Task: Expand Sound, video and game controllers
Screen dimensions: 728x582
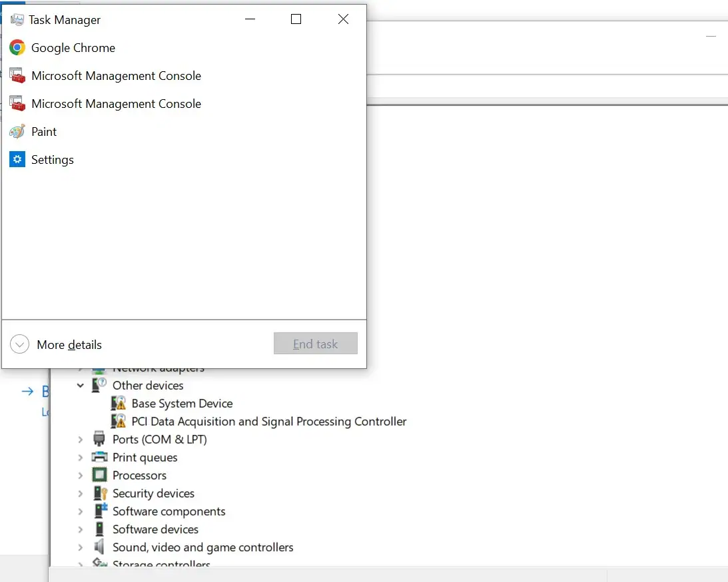Action: 81,547
